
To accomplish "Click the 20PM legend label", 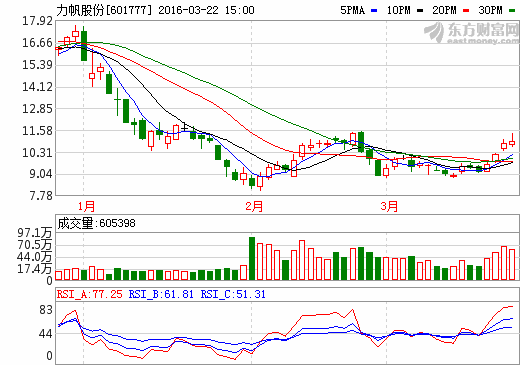I will pos(444,10).
